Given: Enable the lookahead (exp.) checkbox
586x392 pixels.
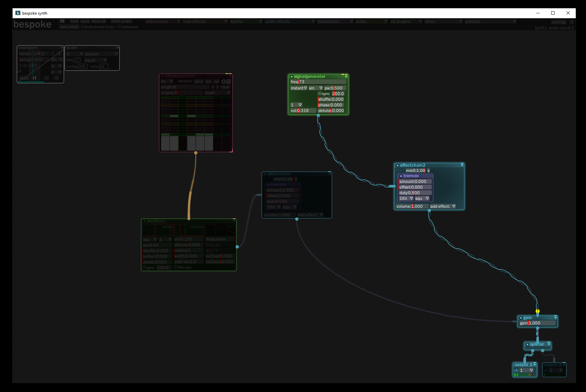Looking at the screenshot, I should (82, 27).
